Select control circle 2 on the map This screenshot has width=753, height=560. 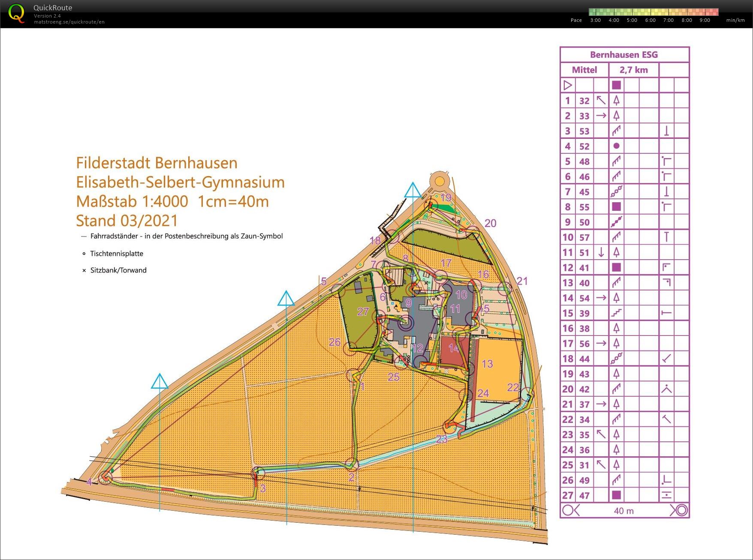pyautogui.click(x=352, y=464)
